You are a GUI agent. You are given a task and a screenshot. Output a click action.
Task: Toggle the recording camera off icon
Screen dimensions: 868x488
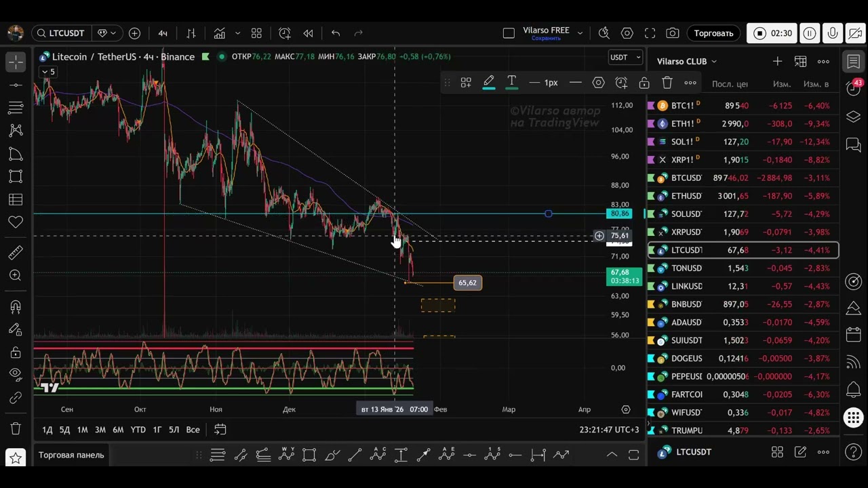[x=856, y=33]
